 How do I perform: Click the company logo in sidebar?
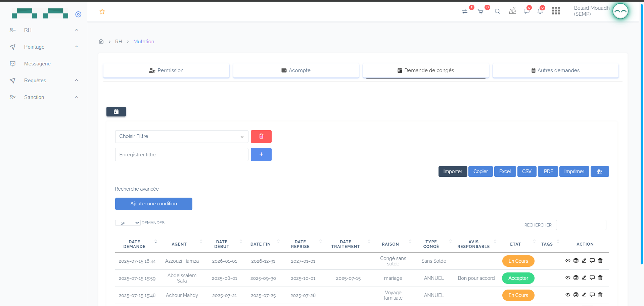pyautogui.click(x=40, y=13)
